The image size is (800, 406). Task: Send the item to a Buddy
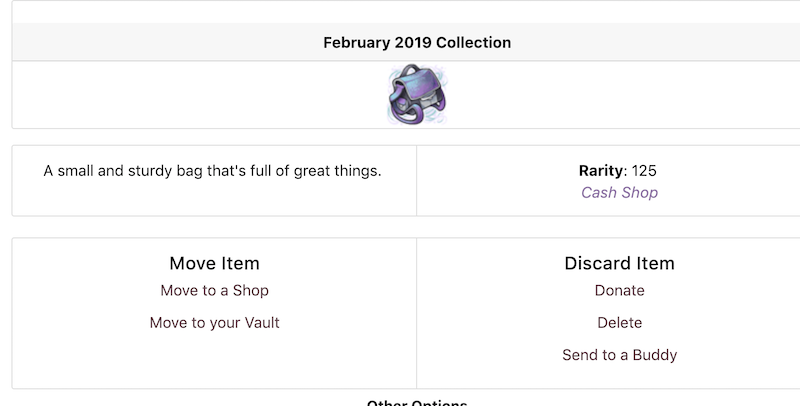[x=619, y=355]
